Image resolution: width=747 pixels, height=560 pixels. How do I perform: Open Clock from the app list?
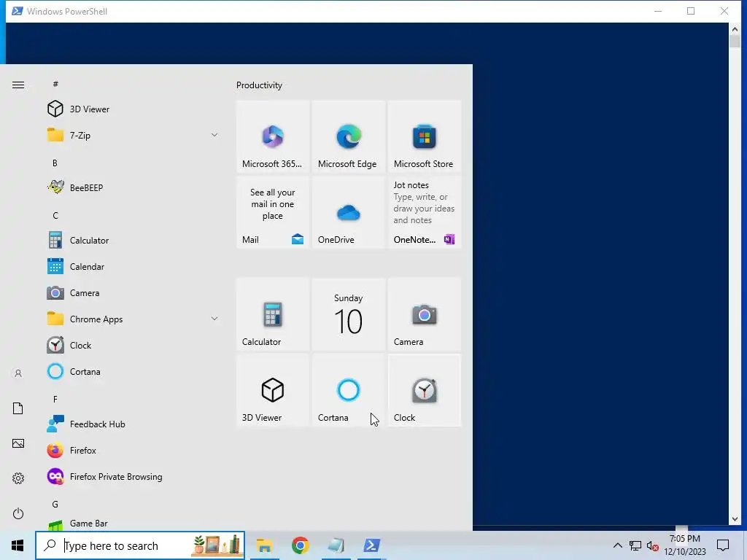(131, 345)
